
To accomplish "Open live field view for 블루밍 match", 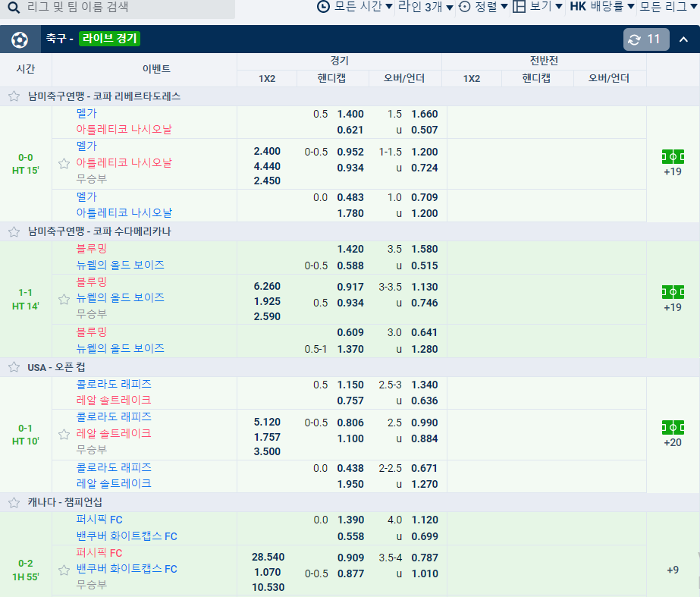I will [673, 292].
